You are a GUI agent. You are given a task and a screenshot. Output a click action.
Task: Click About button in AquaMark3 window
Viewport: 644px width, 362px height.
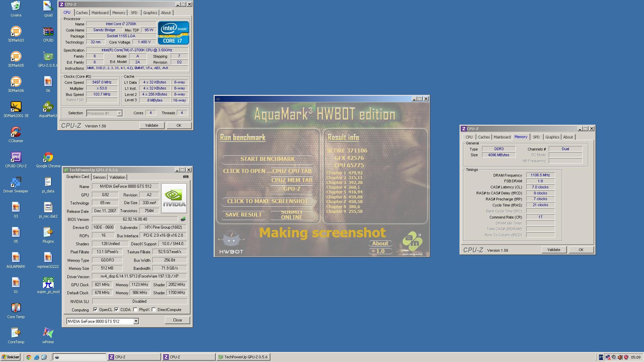(380, 243)
